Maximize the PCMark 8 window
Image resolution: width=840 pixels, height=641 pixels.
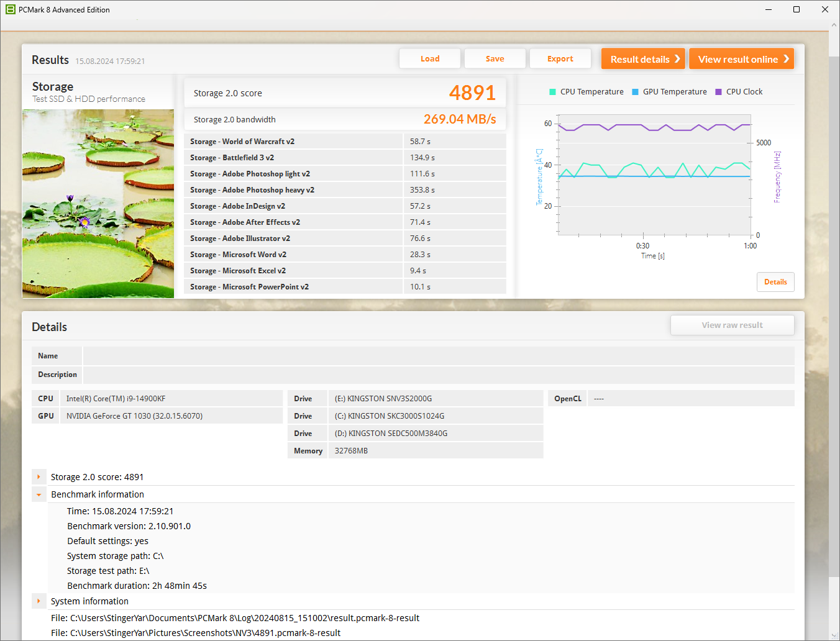797,9
